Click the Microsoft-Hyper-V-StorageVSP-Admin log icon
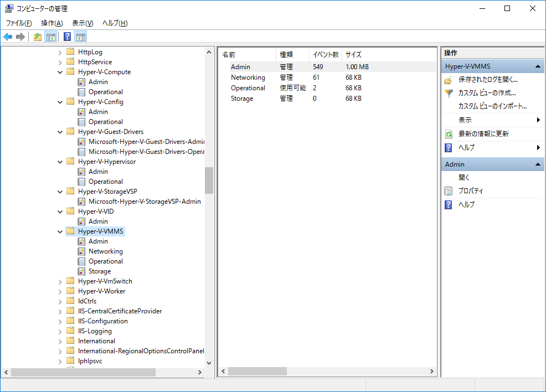546x392 pixels. click(81, 202)
